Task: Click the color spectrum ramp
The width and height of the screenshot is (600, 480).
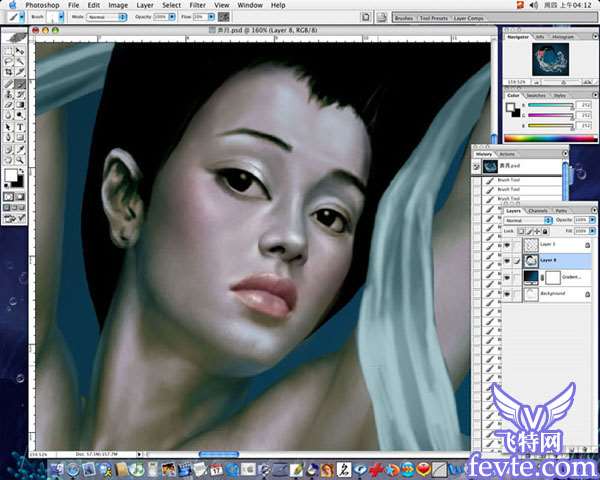Action: 551,139
